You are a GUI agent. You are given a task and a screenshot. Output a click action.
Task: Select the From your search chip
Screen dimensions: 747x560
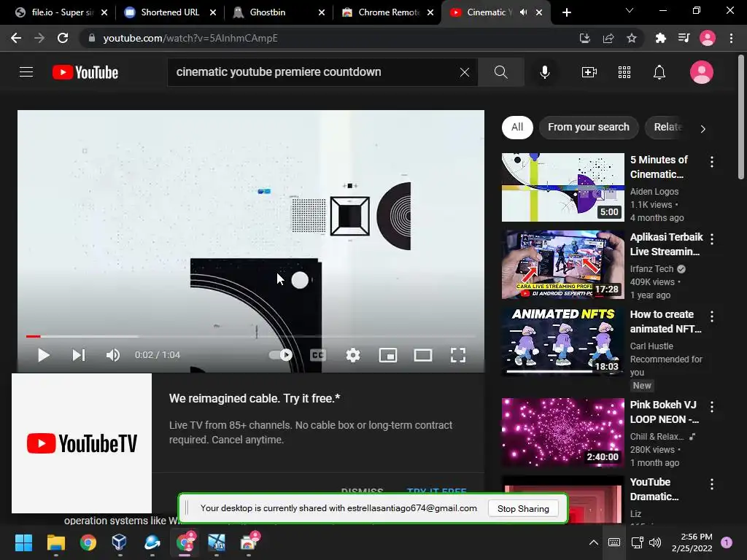click(589, 127)
